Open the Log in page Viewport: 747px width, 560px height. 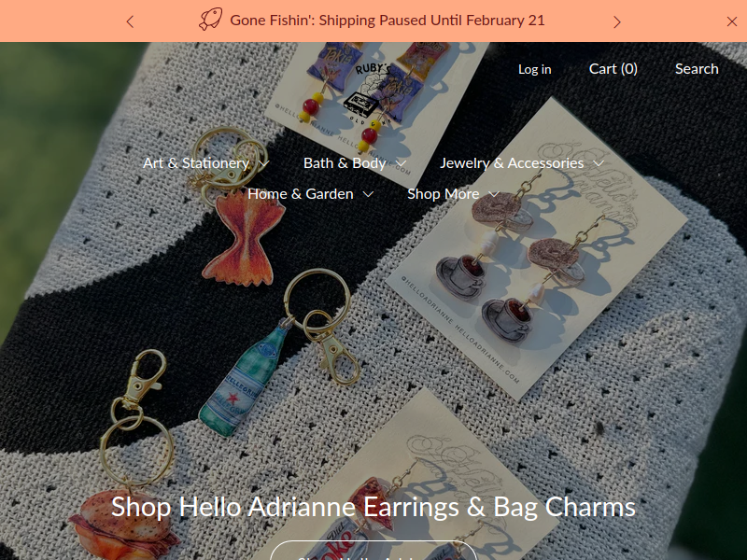[534, 69]
